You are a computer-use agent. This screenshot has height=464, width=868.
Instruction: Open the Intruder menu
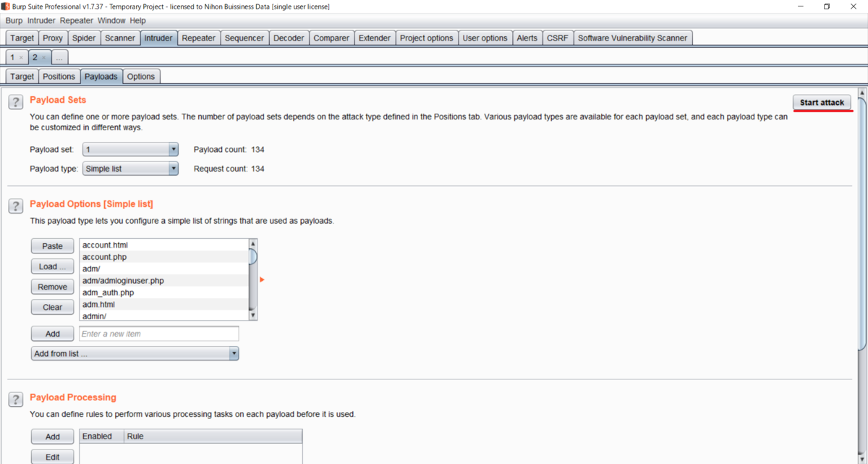point(41,20)
